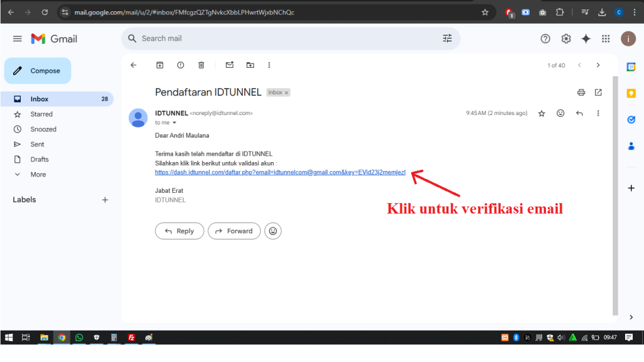Screen dimensions: 644x362
Task: Bookmark this page with star icon
Action: pyautogui.click(x=485, y=13)
